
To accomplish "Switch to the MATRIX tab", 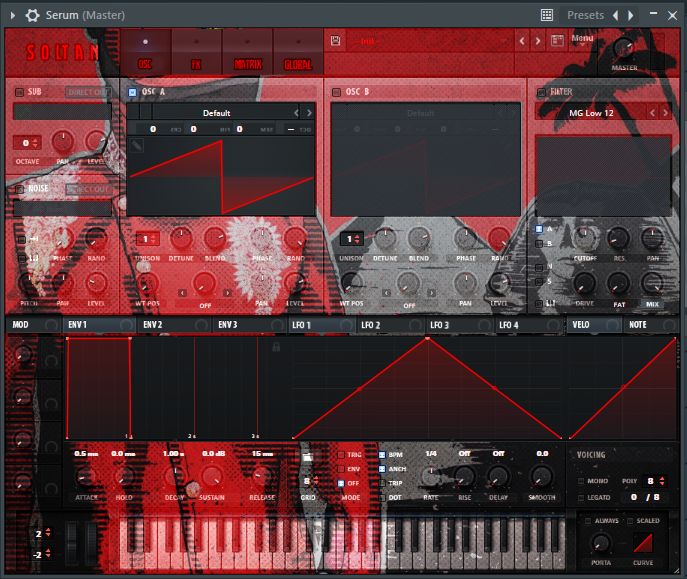I will click(248, 53).
